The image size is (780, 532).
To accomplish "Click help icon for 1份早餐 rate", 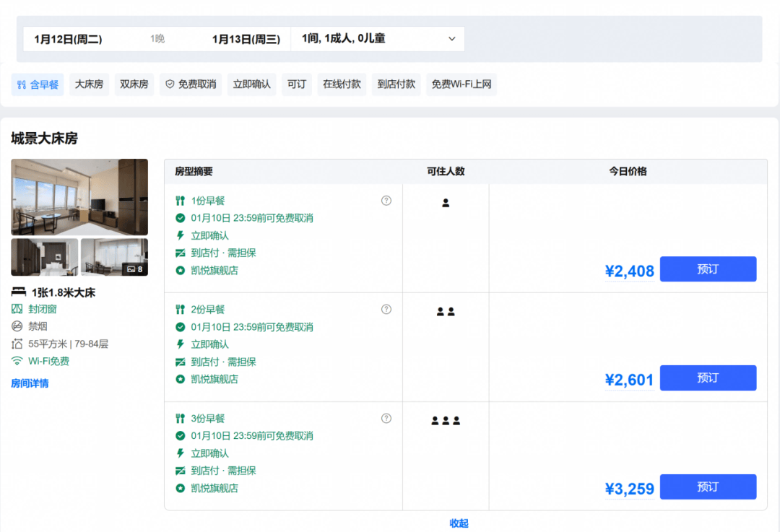I will 386,201.
